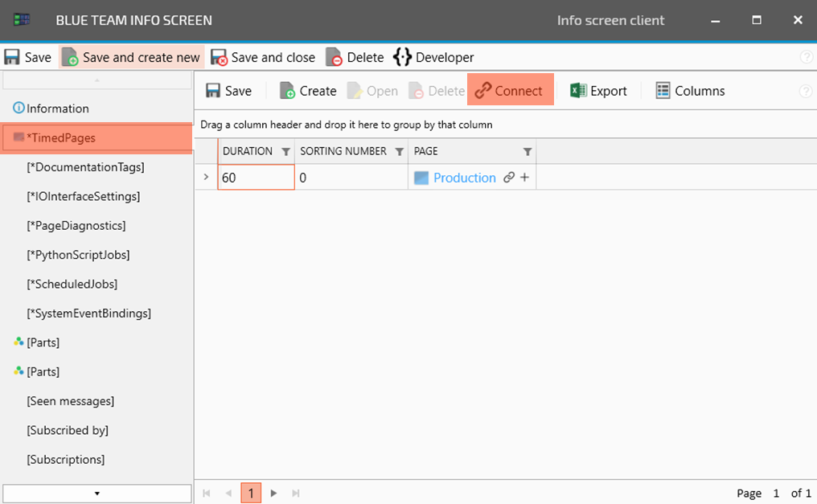
Task: Go to next page in pager
Action: pyautogui.click(x=273, y=493)
